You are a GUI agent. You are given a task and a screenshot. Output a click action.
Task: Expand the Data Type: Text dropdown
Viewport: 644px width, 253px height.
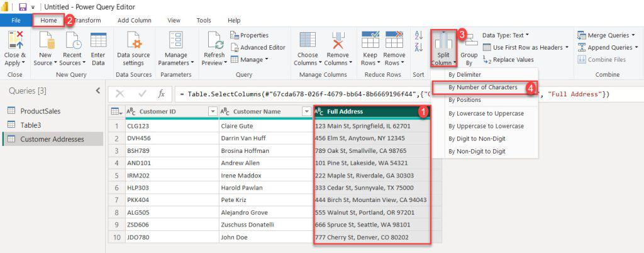[x=506, y=35]
